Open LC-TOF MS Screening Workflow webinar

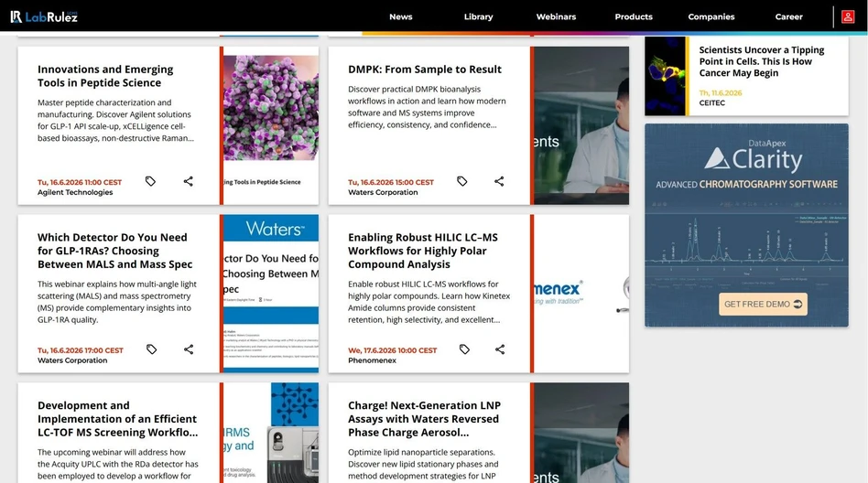[117, 419]
